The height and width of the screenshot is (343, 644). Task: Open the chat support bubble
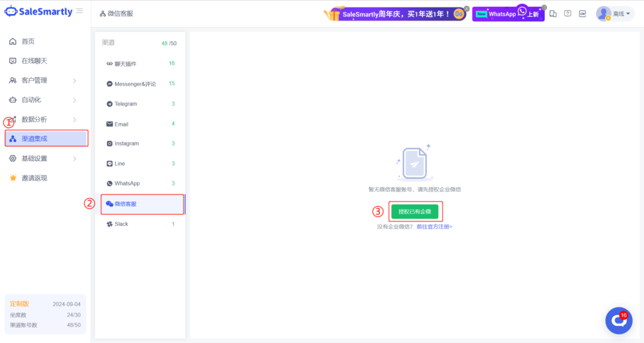point(619,320)
